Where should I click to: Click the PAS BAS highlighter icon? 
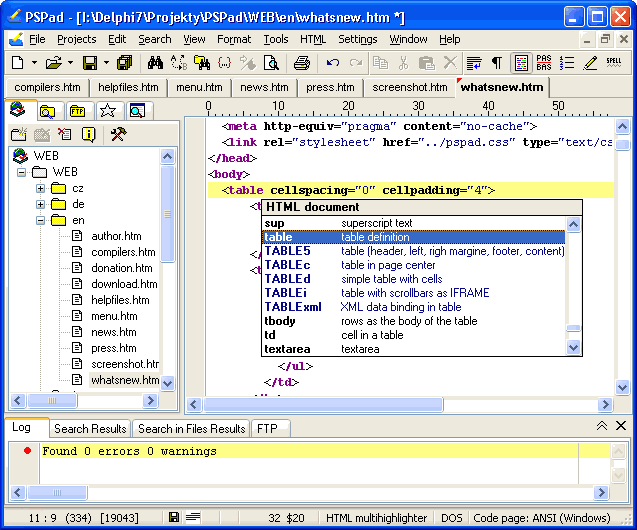pos(544,63)
